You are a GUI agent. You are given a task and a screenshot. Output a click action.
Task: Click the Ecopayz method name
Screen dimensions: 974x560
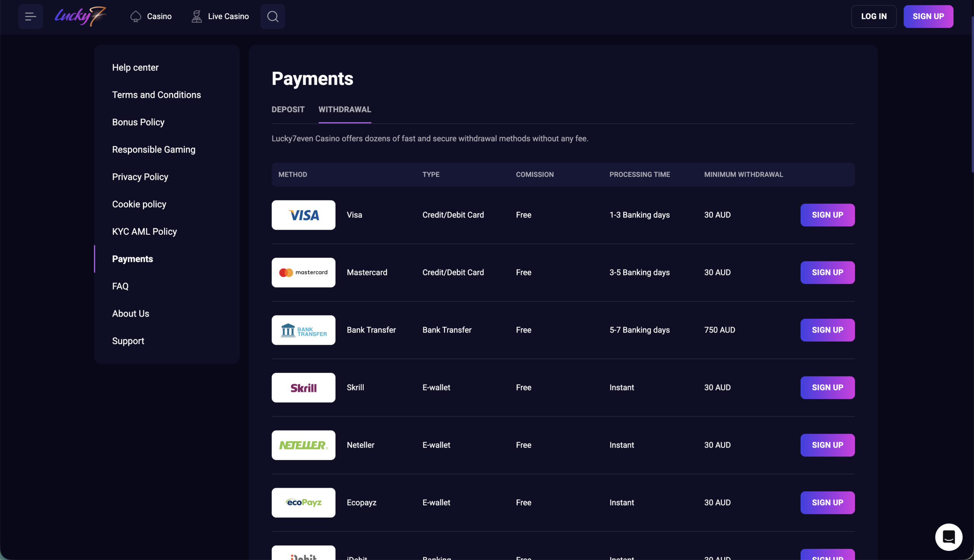(x=361, y=503)
